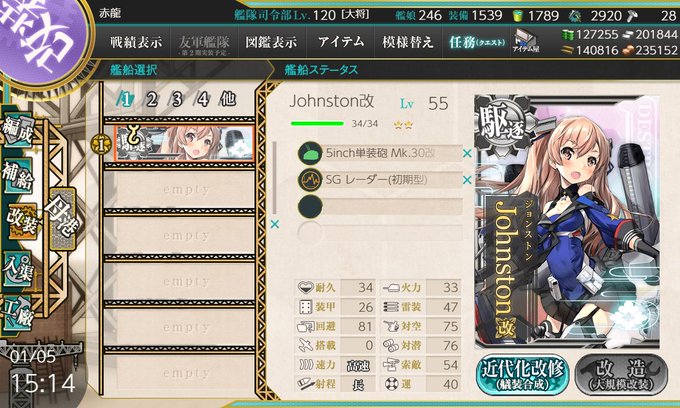Select the empty third equipment slot
This screenshot has height=408, width=680.
pyautogui.click(x=380, y=206)
